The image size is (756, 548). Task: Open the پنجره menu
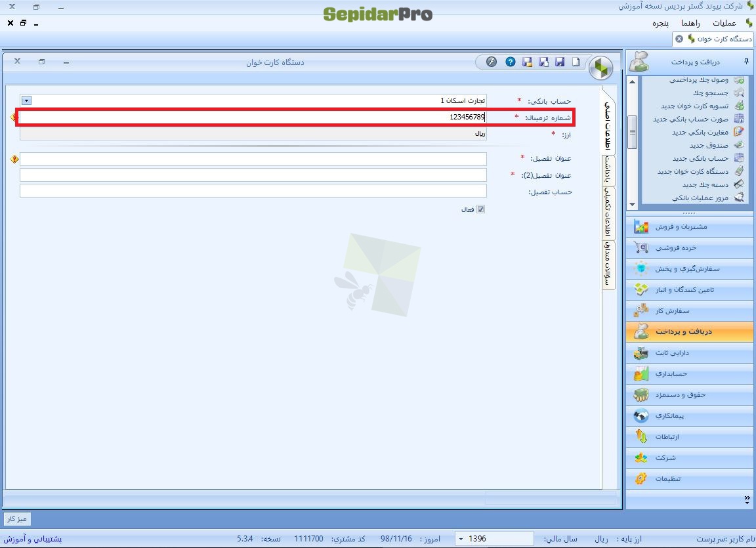click(x=661, y=23)
